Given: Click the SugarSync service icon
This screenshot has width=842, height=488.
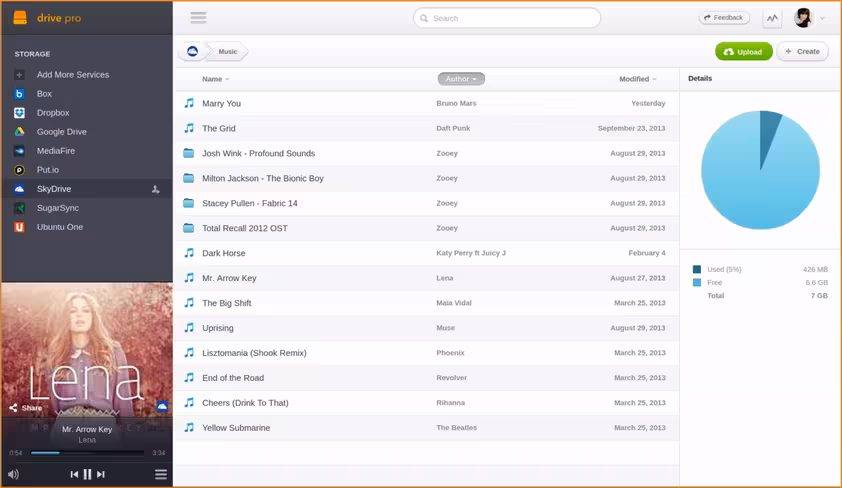Looking at the screenshot, I should 19,208.
